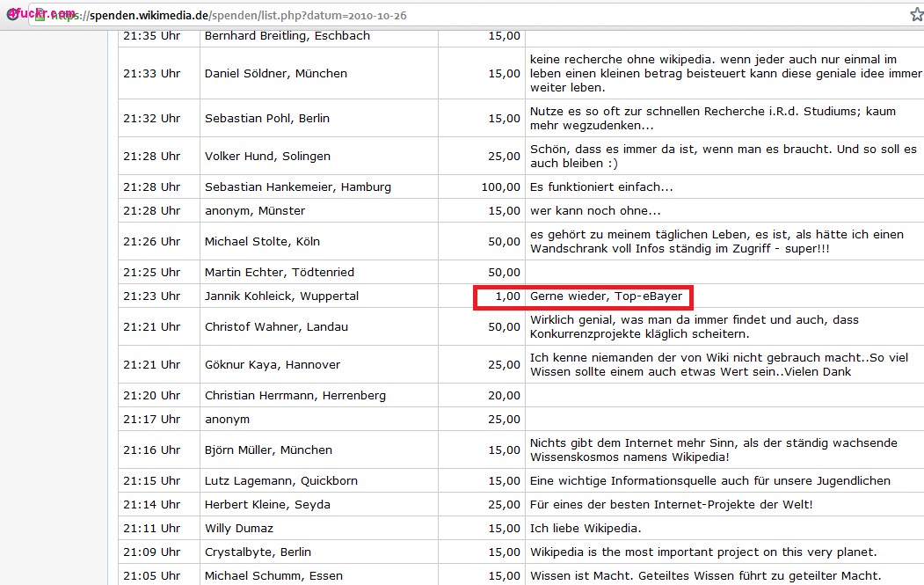Image resolution: width=924 pixels, height=585 pixels.
Task: Click Herbert Kleine's comment about Internet-Projekte
Action: coord(671,505)
